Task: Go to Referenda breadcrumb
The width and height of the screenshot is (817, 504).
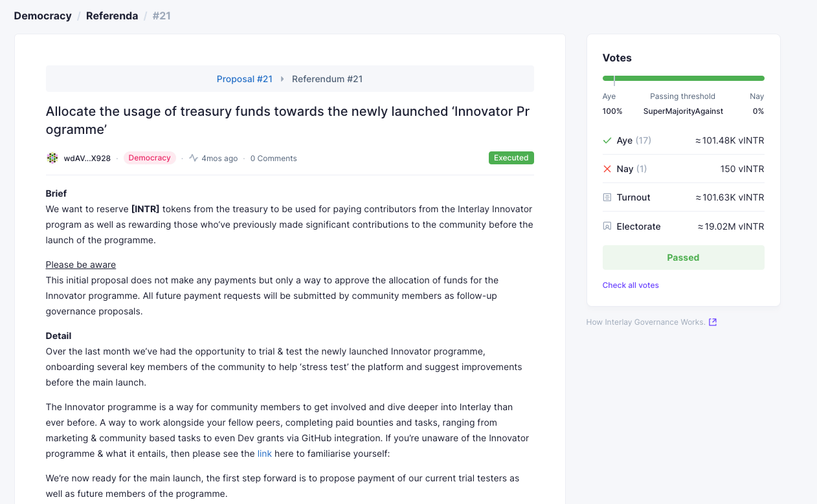Action: [112, 16]
